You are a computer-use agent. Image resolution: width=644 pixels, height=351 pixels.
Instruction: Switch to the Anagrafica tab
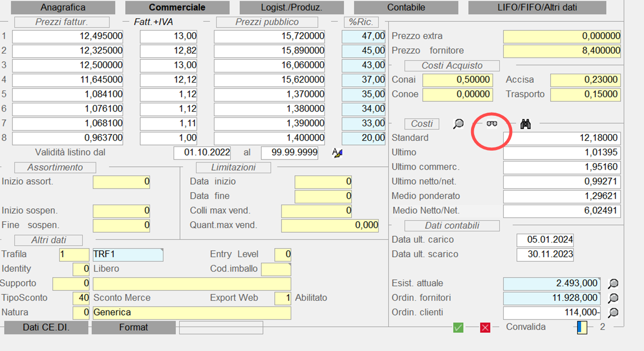pyautogui.click(x=63, y=7)
